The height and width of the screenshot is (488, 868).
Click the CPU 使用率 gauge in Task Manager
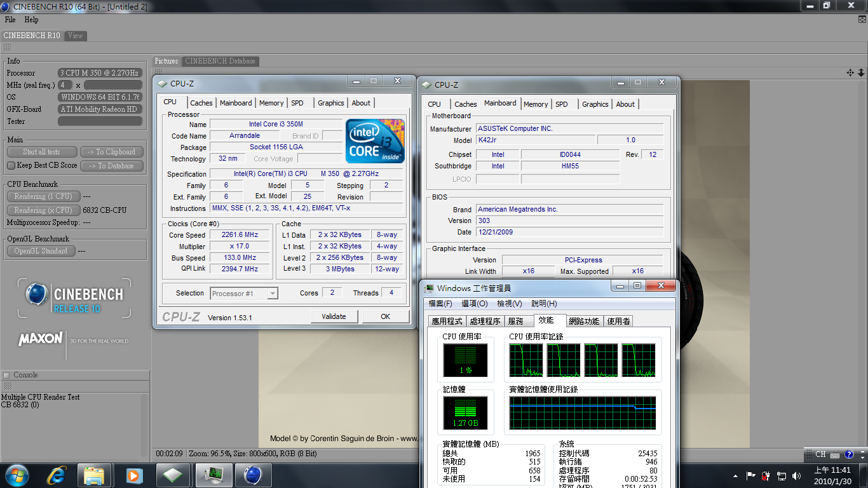click(x=465, y=360)
